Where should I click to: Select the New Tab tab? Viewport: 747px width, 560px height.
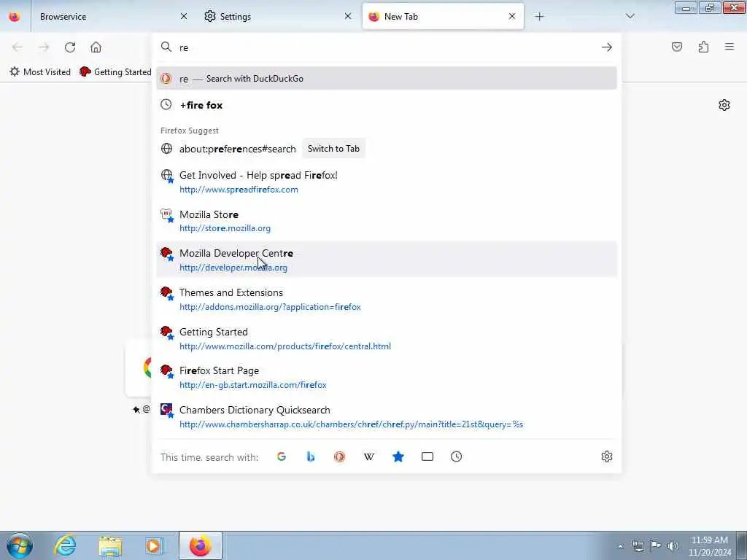click(443, 16)
